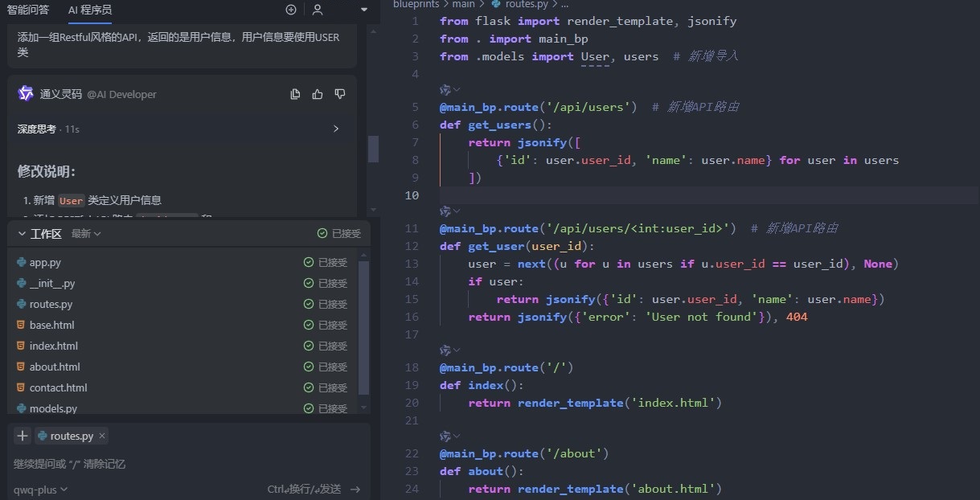Viewport: 980px width, 500px height.
Task: Open routes.py in the workspace list
Action: point(51,304)
